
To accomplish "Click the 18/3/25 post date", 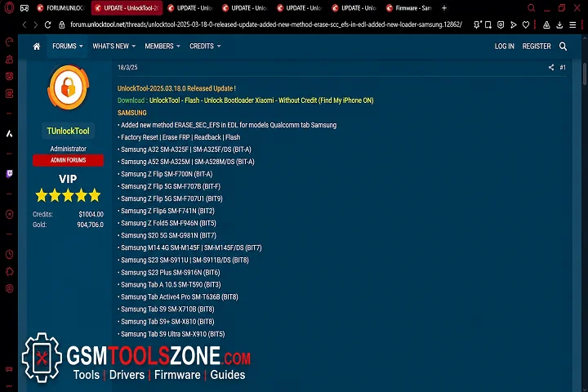I will coord(127,68).
